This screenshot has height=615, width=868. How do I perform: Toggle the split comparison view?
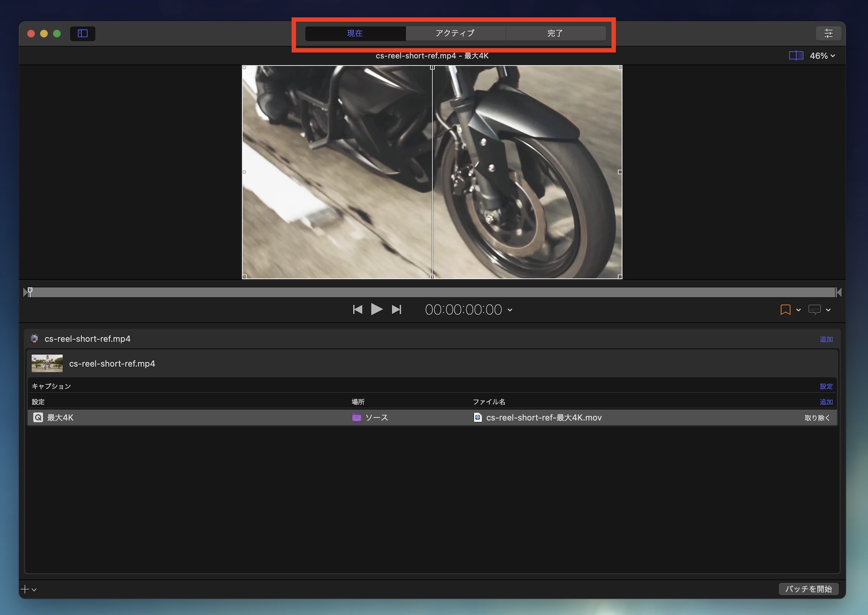pyautogui.click(x=796, y=56)
